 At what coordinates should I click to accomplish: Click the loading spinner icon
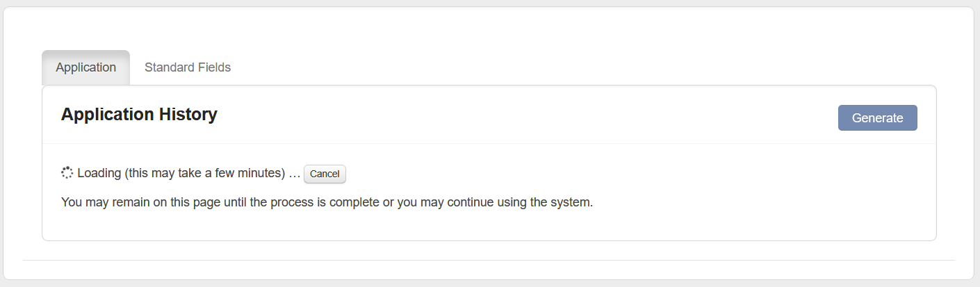pyautogui.click(x=67, y=173)
